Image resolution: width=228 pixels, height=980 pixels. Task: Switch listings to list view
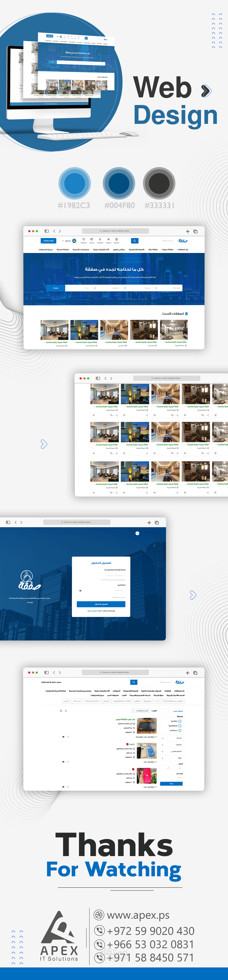[x=61, y=711]
